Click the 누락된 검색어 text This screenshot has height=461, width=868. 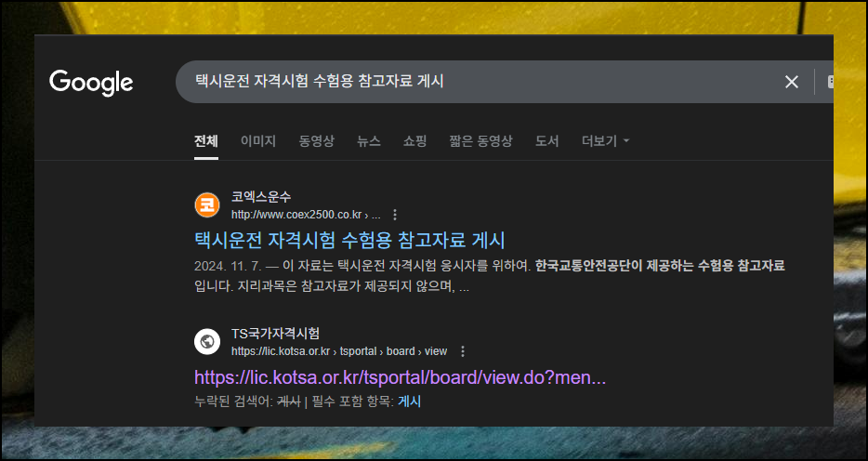tap(233, 402)
